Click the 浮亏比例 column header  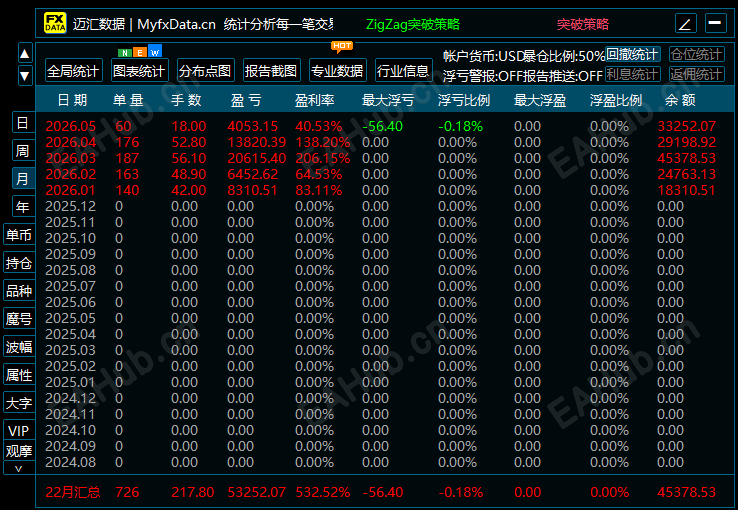click(464, 100)
